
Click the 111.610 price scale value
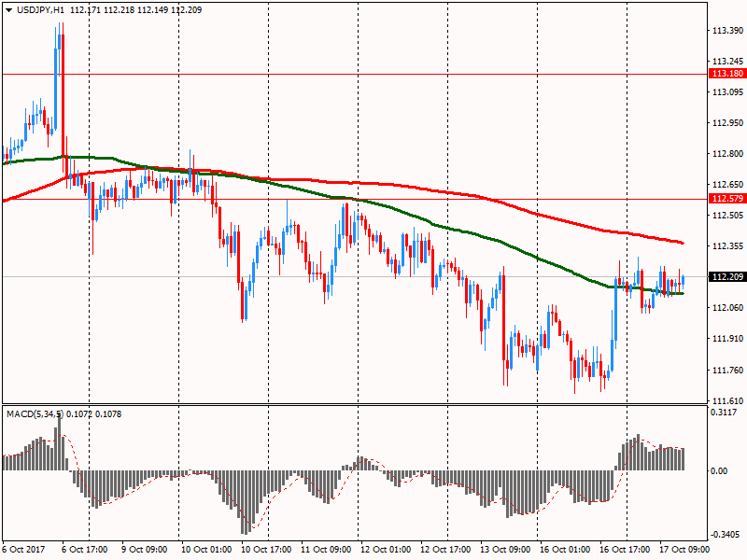727,401
